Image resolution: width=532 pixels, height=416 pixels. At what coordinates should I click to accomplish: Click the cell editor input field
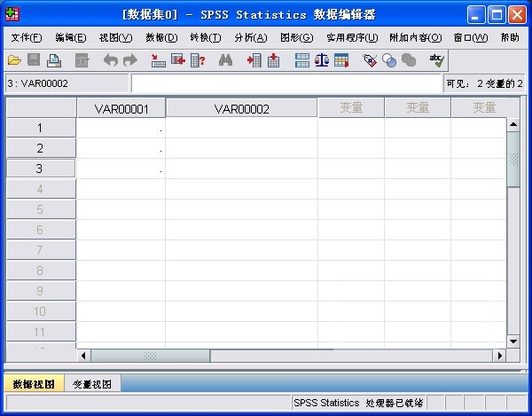(x=286, y=83)
